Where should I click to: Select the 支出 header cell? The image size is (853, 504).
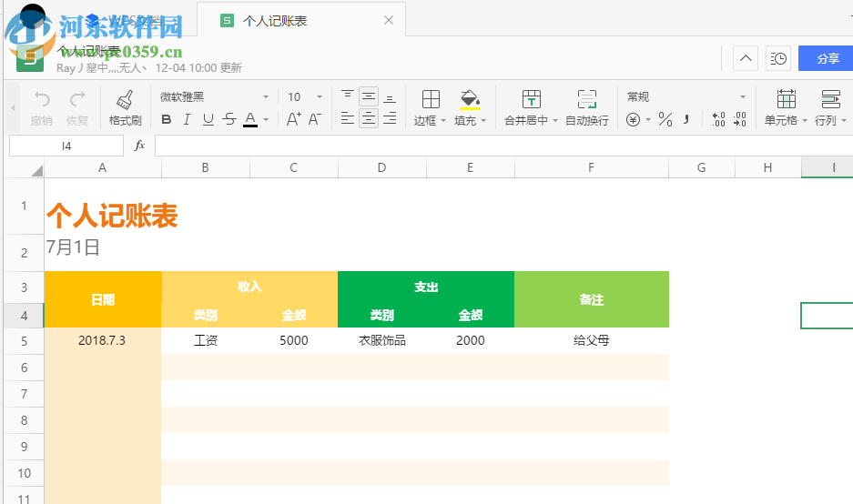(x=426, y=287)
